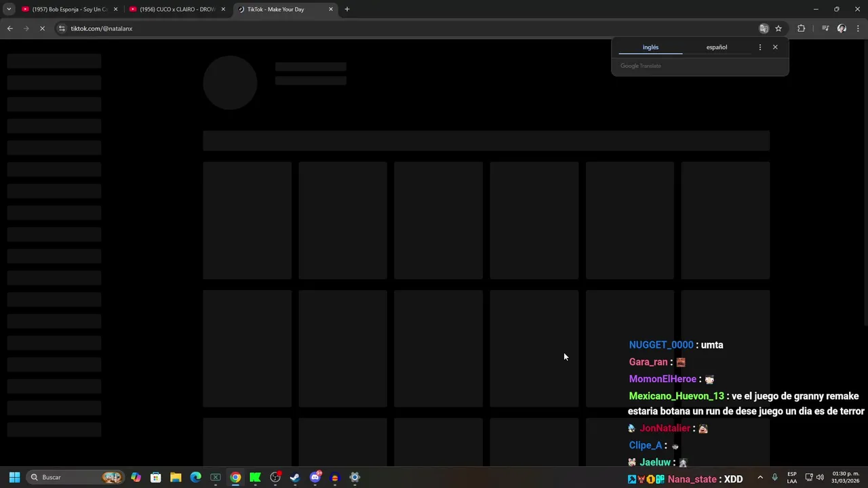Open the tab search dropdown
The width and height of the screenshot is (868, 488).
coord(9,9)
